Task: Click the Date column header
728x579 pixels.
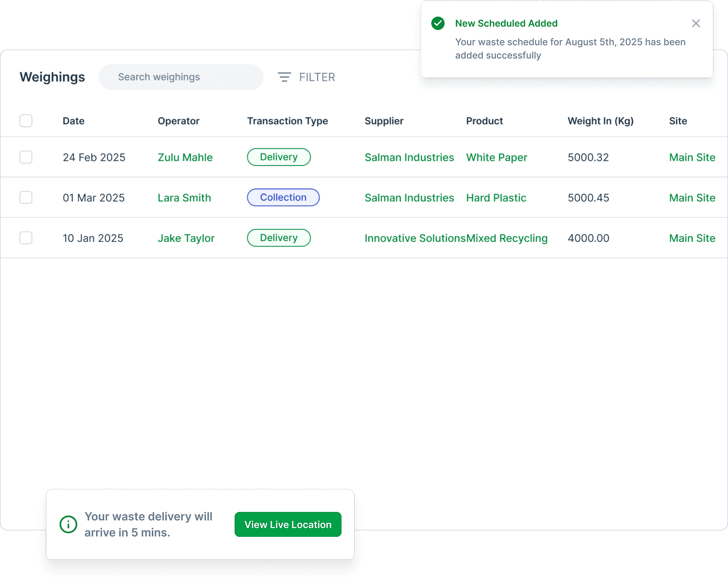Action: pos(73,121)
